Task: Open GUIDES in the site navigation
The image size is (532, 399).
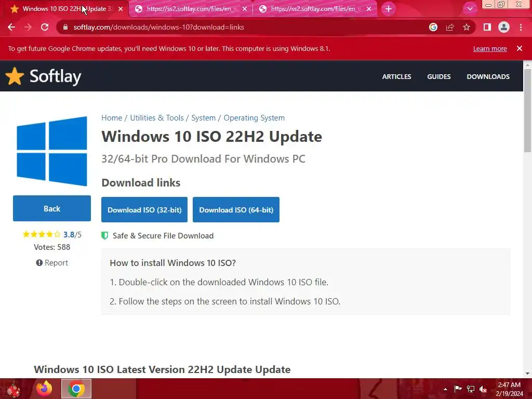Action: point(438,77)
